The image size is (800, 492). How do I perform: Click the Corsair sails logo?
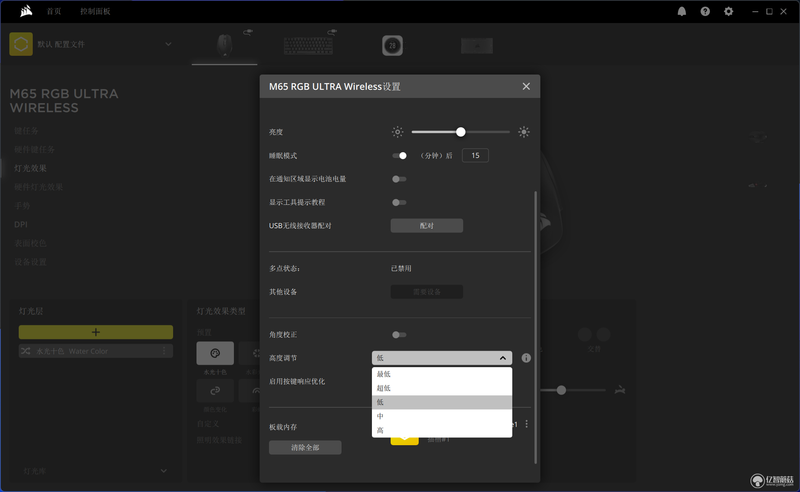[x=26, y=11]
